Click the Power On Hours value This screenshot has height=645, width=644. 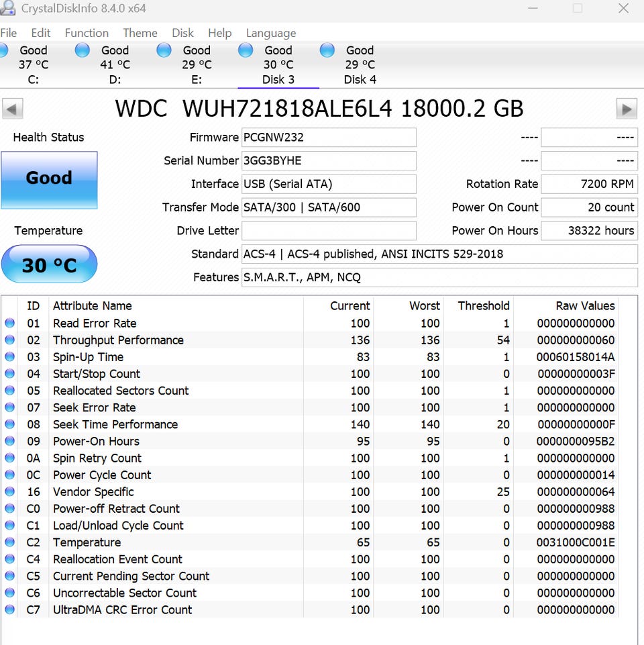589,231
